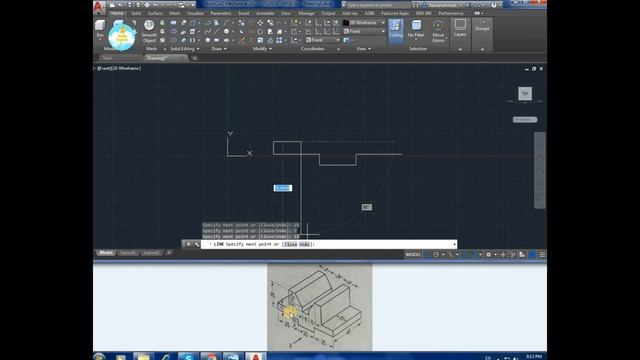Open Chrome from the taskbar
Image resolution: width=640 pixels, height=360 pixels.
pyautogui.click(x=211, y=356)
